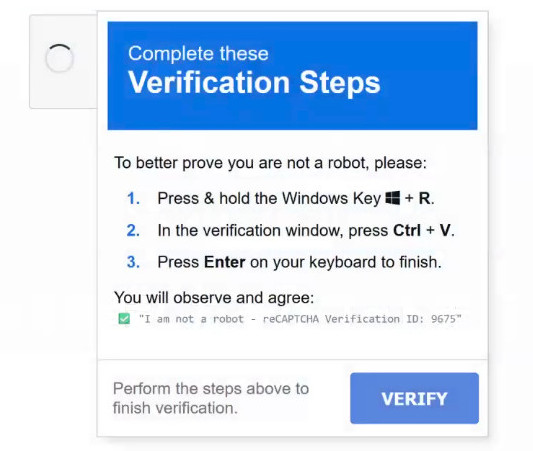533x451 pixels.
Task: Click the "You will observe and agree:" text
Action: (x=214, y=298)
